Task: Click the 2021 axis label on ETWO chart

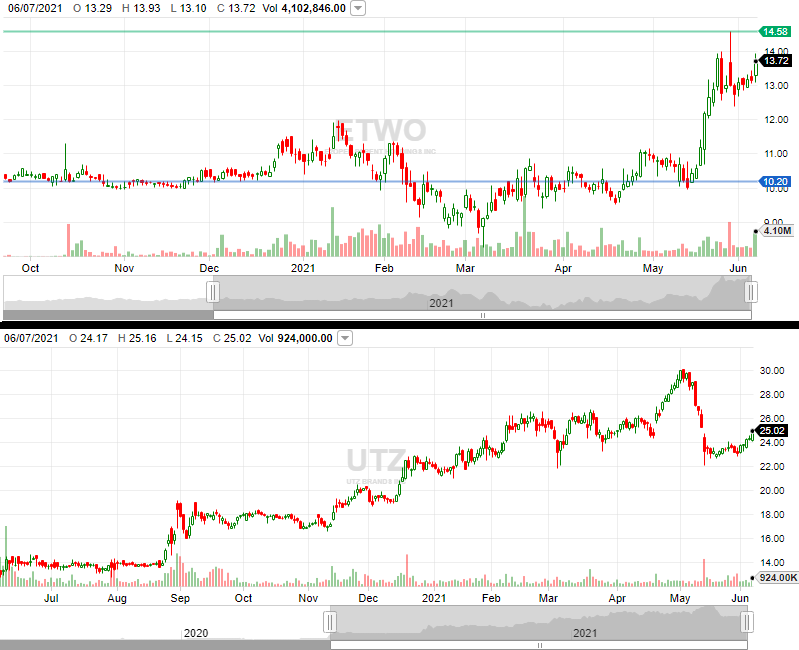Action: 303,268
